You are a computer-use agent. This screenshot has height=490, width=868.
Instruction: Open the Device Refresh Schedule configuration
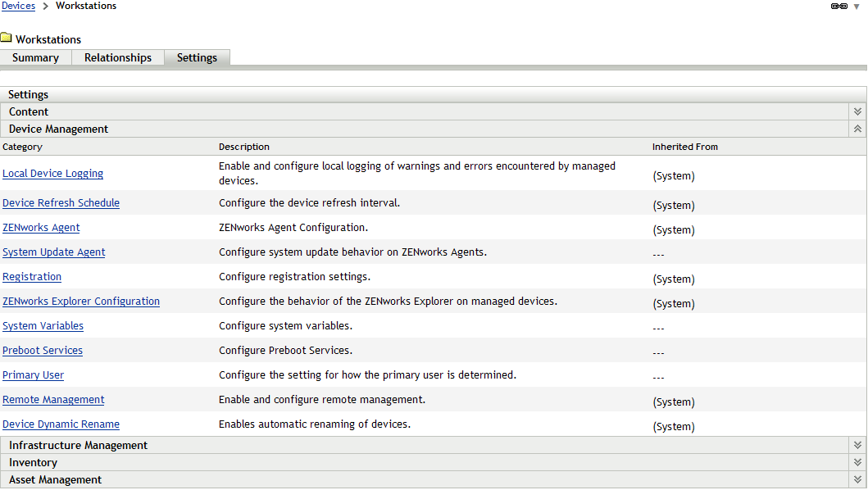61,202
